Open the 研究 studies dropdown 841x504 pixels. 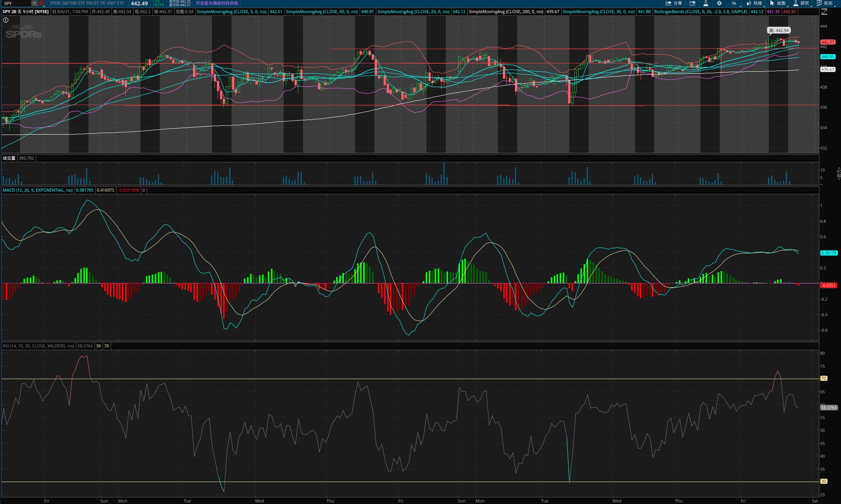(x=801, y=3)
